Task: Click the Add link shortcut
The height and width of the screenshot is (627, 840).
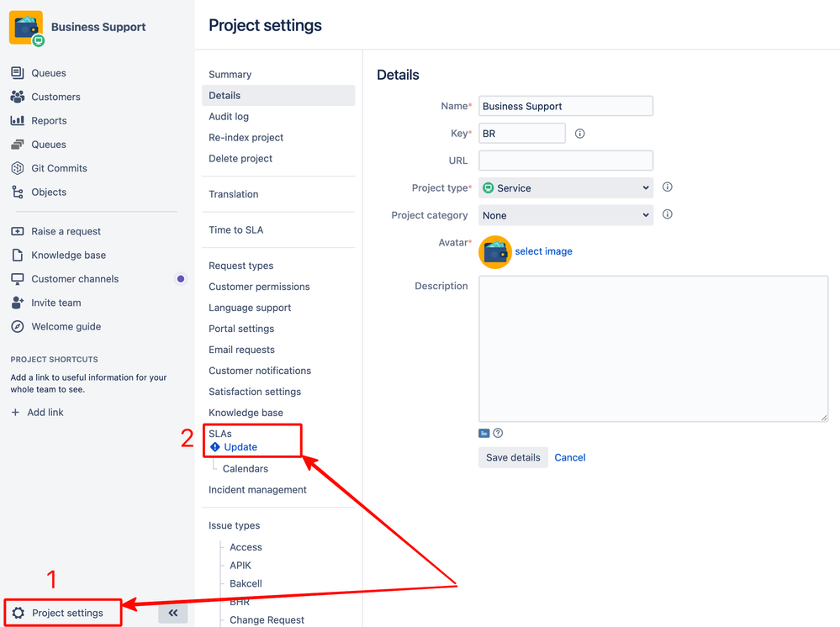Action: click(x=45, y=413)
